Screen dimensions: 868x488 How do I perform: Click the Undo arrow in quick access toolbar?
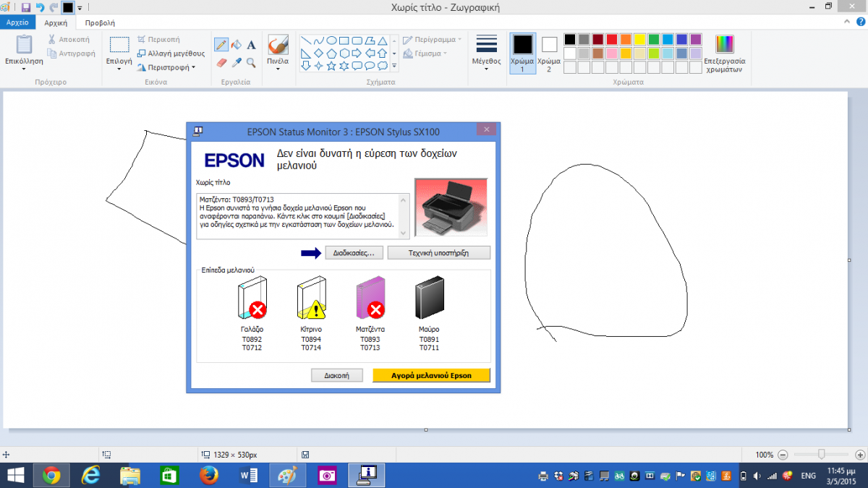40,7
